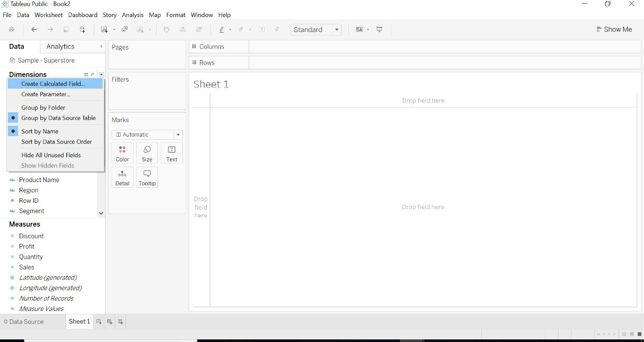Click the Tableau logo start page icon
The width and height of the screenshot is (644, 342).
[11, 29]
